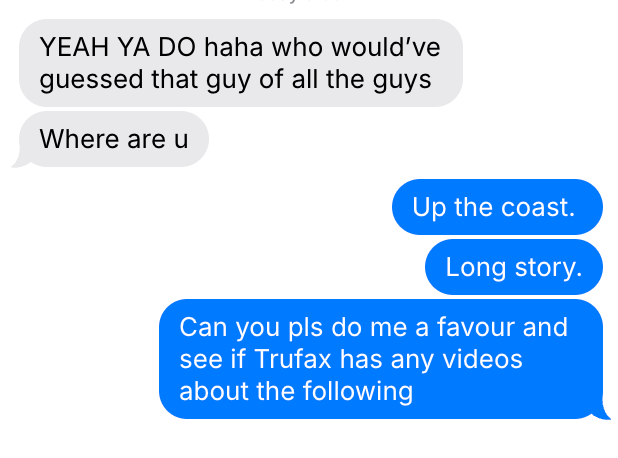Click the "Can you pls do me a favour" bubble
This screenshot has width=618, height=458.
click(x=381, y=359)
